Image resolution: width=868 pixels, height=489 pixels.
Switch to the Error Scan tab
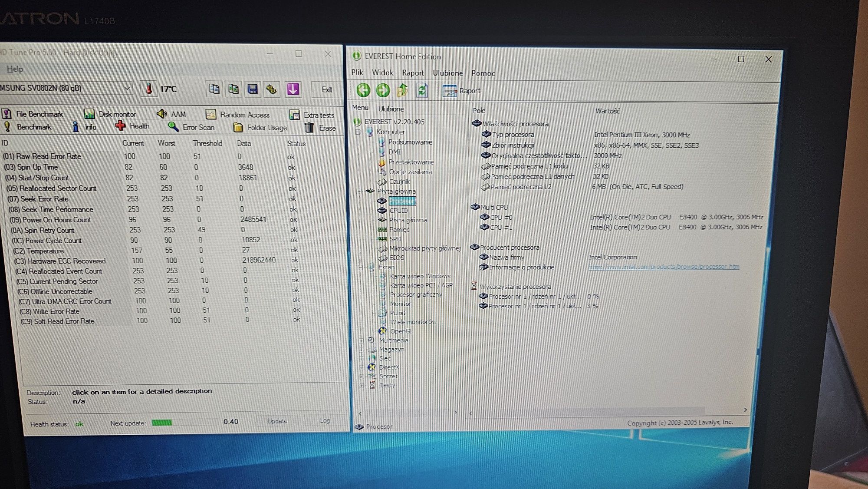(x=191, y=127)
